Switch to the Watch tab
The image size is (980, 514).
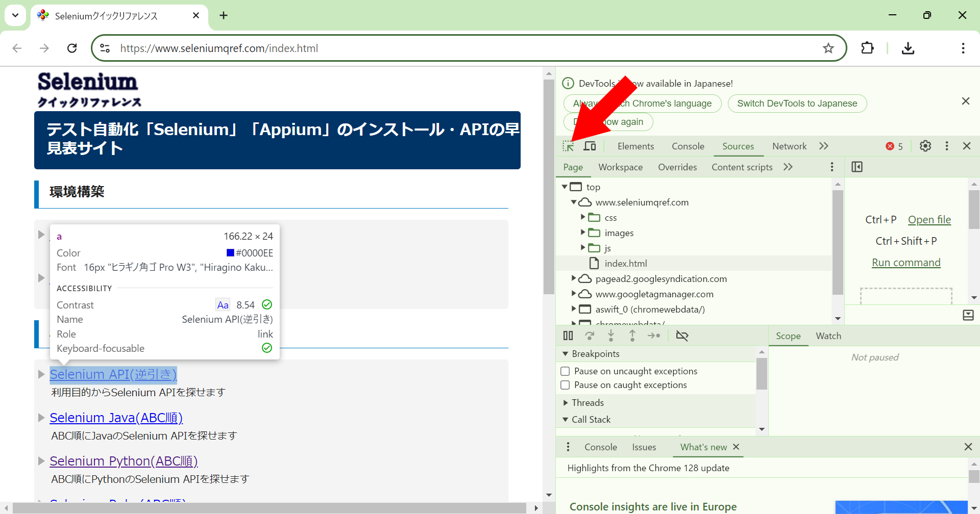pos(828,336)
